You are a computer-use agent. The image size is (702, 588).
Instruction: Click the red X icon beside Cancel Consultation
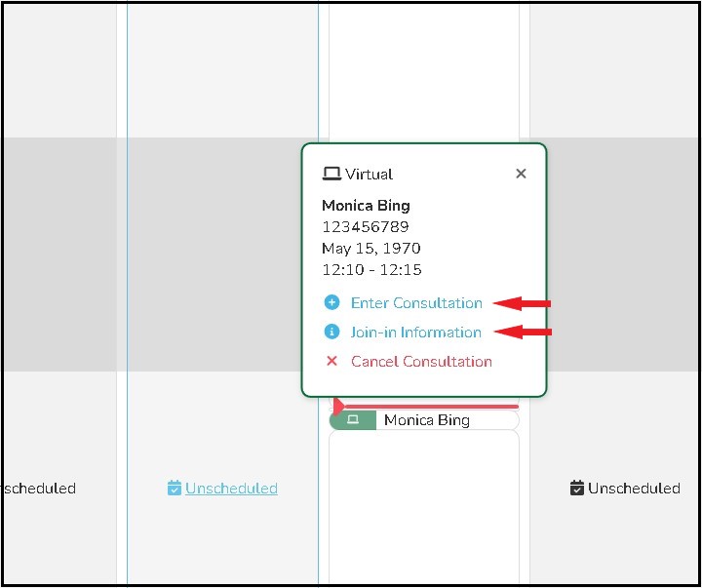pos(331,361)
